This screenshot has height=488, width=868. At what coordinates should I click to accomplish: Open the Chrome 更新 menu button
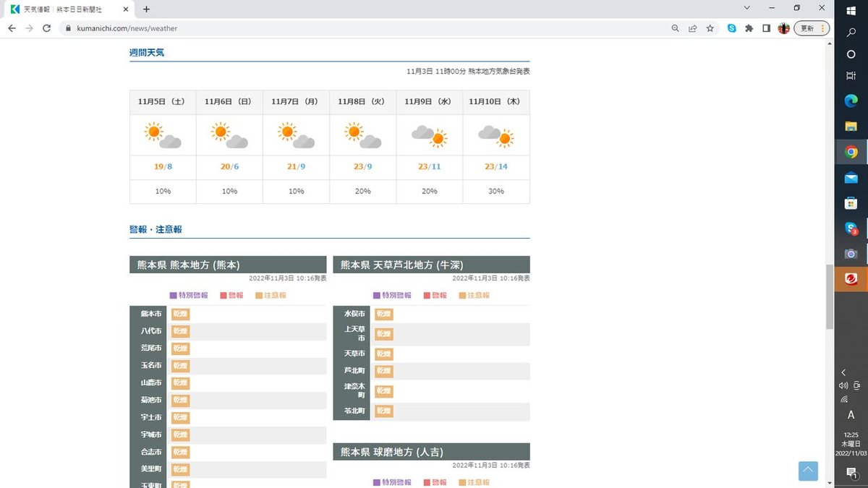[x=812, y=28]
